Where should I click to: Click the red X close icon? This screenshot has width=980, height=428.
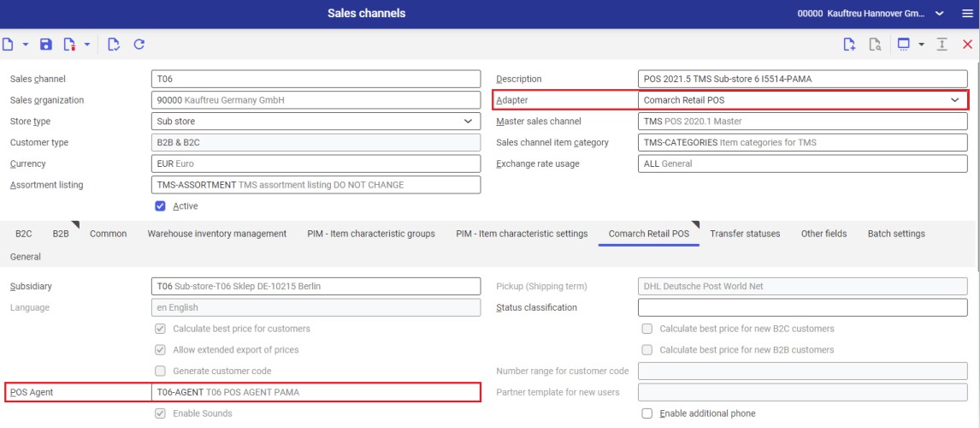pyautogui.click(x=968, y=45)
